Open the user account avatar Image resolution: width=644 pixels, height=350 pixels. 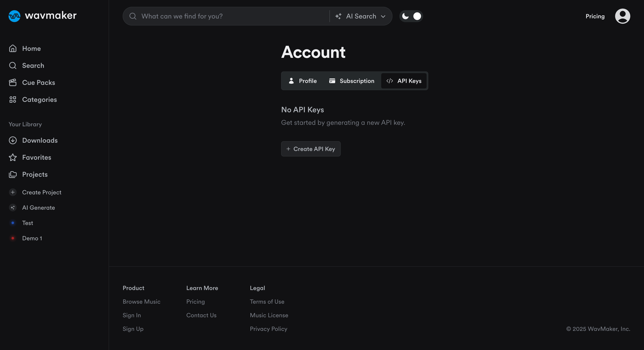pyautogui.click(x=622, y=16)
